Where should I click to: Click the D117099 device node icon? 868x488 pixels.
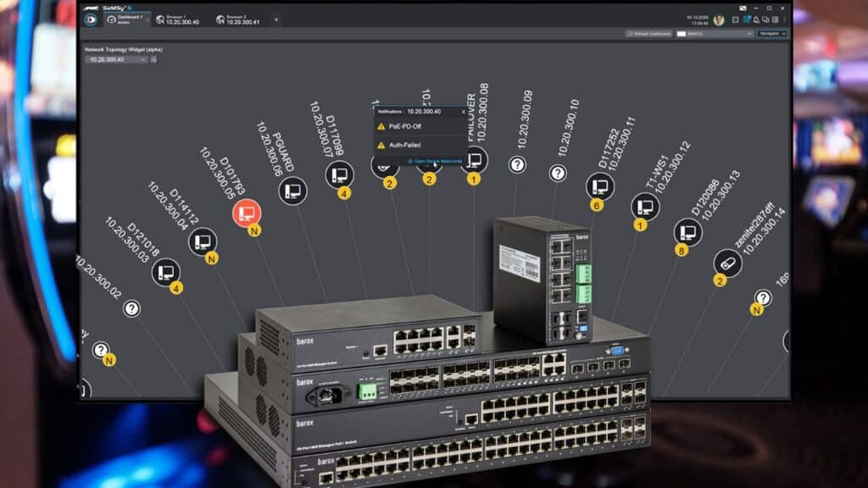pos(339,175)
